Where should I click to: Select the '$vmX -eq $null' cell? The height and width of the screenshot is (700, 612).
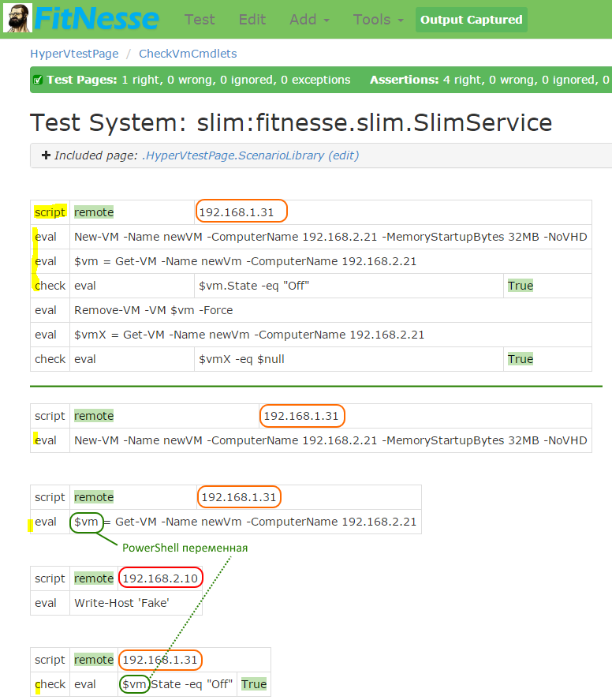tap(349, 359)
